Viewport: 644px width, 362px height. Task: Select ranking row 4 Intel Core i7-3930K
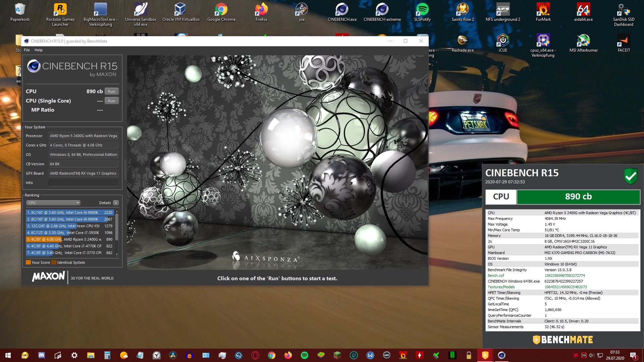pos(70,233)
